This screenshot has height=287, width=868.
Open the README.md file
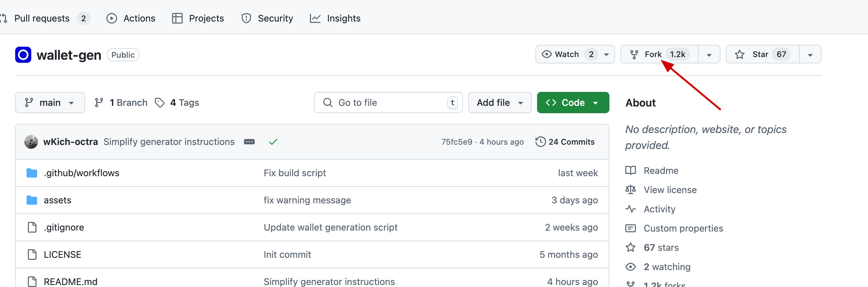click(x=70, y=281)
